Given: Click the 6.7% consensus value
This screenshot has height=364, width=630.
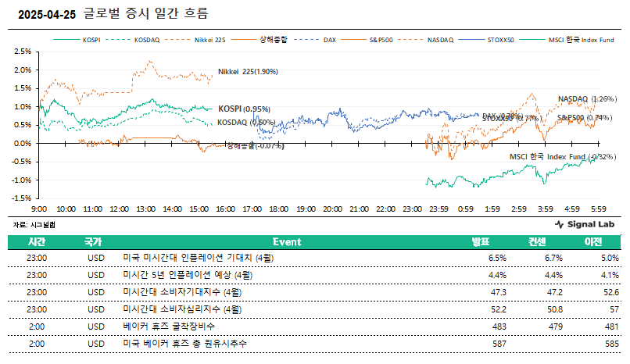Looking at the screenshot, I should [x=553, y=258].
